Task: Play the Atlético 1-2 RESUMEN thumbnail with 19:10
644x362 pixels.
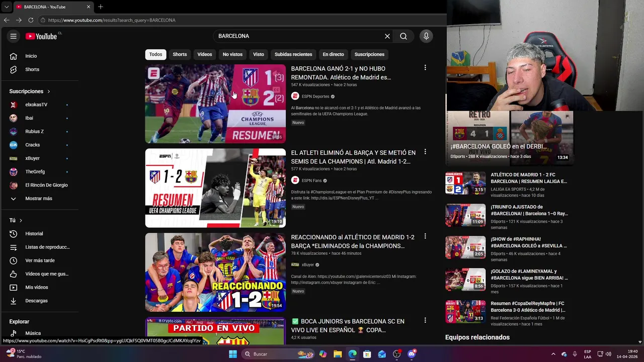Action: point(215,188)
